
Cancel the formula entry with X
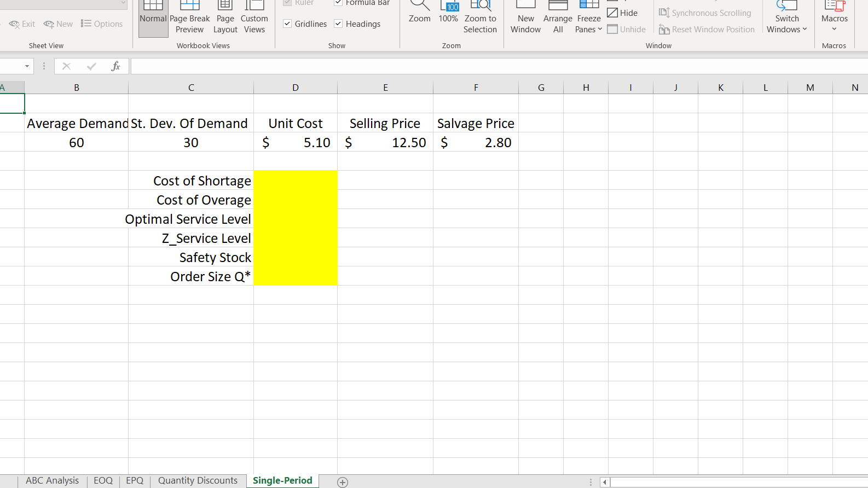tap(67, 66)
